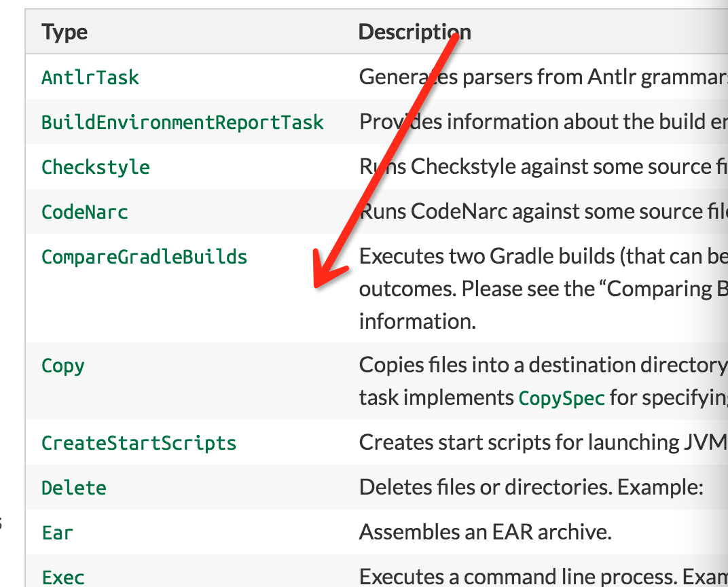The width and height of the screenshot is (728, 587).
Task: Select 'Deletes files or directories. Example:' text
Action: pos(531,487)
